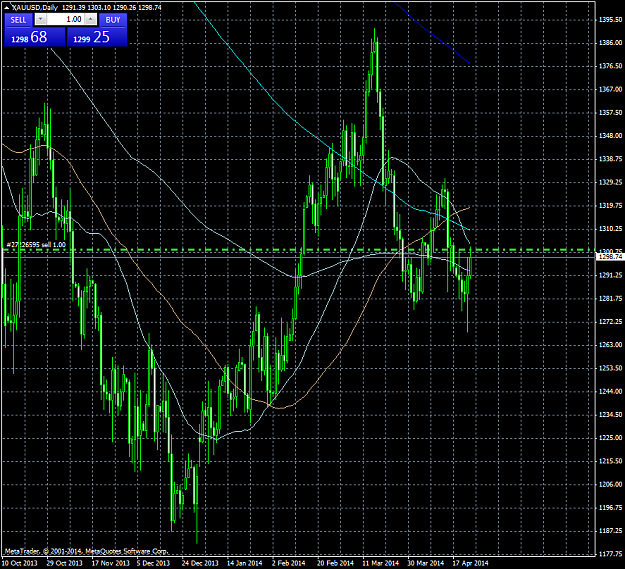Click the '29 Oct 2013' date label

pos(65,563)
